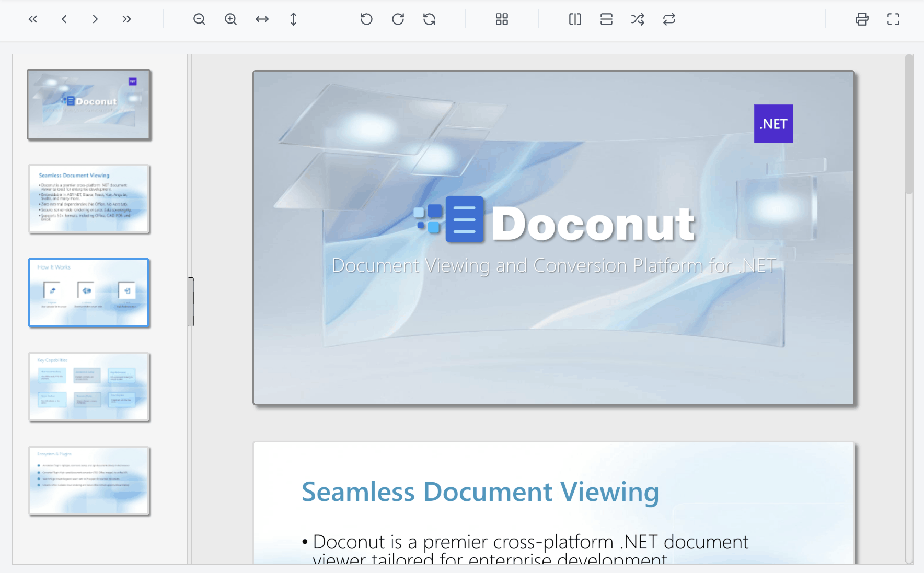Enable vertical split page view
Image resolution: width=924 pixels, height=573 pixels.
tap(575, 19)
